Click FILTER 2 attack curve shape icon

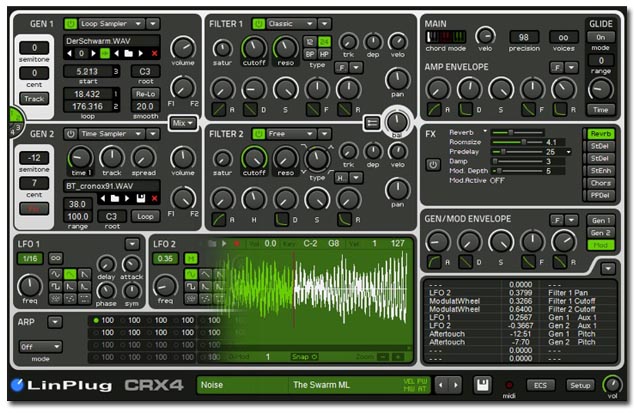pos(219,220)
